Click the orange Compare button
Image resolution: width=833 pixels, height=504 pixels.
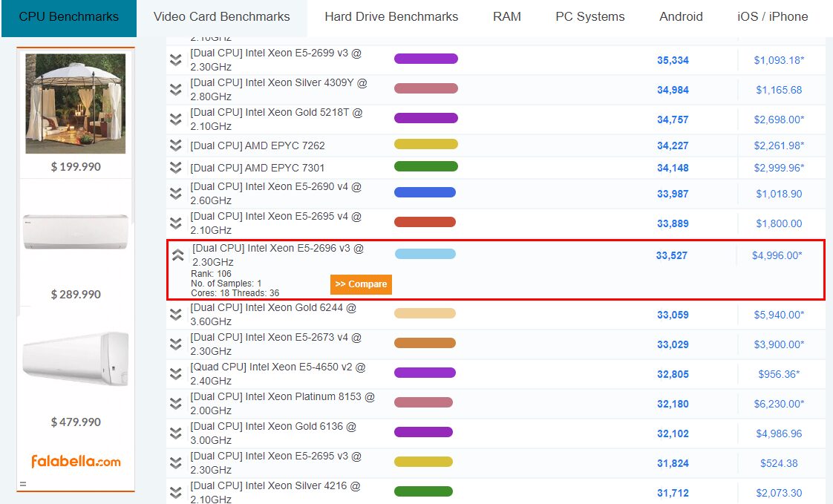[361, 284]
